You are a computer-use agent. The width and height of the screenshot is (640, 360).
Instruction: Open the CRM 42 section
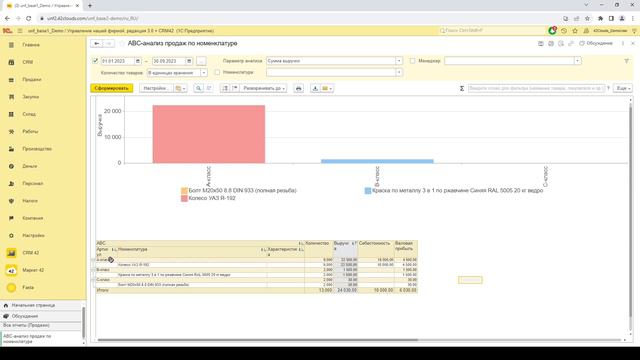point(31,253)
